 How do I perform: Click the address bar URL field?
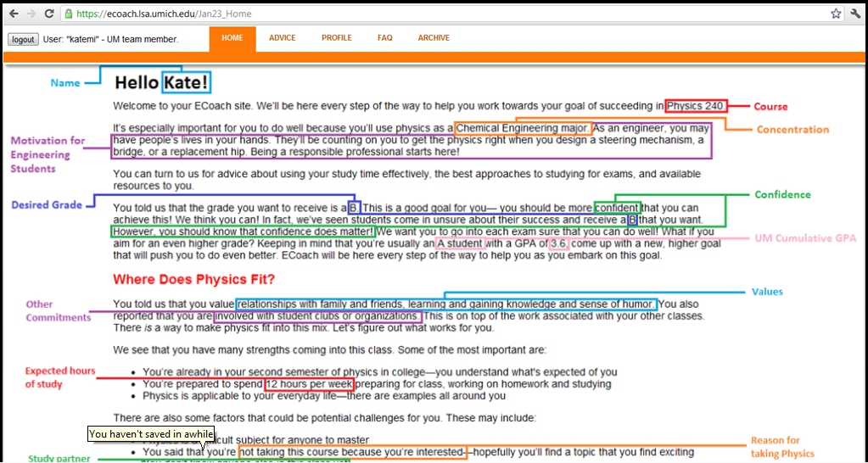(x=424, y=14)
